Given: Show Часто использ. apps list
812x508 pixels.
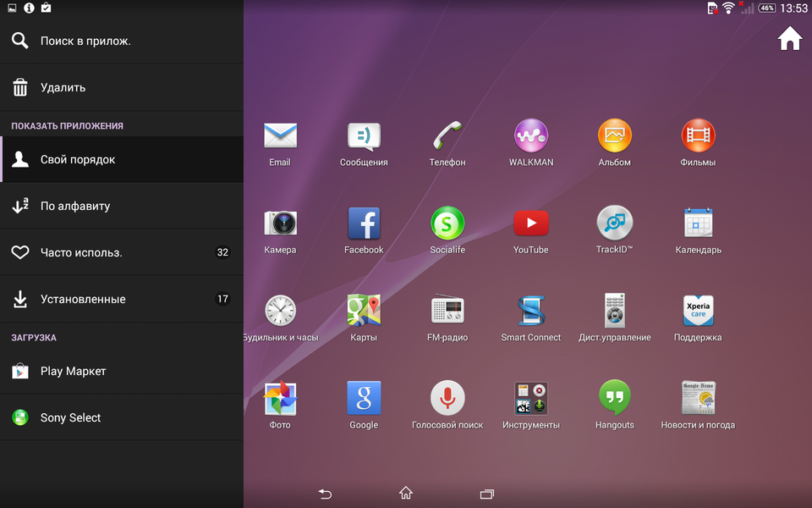Looking at the screenshot, I should coord(122,252).
